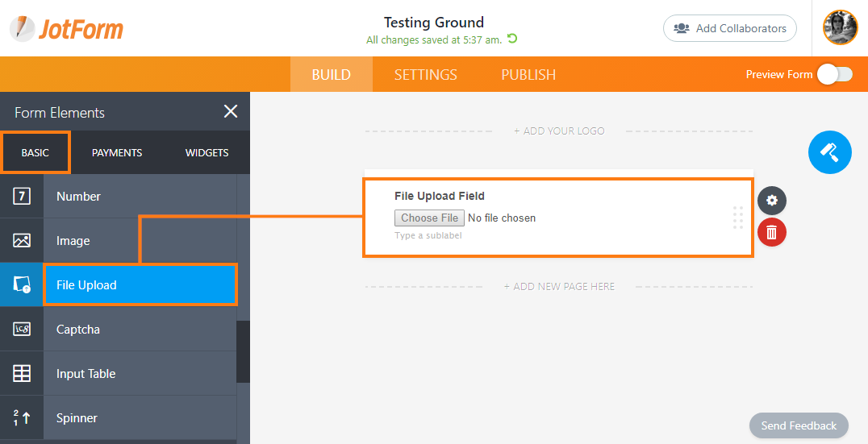Click the Choose File button
Screen dimensions: 868x444
point(429,218)
